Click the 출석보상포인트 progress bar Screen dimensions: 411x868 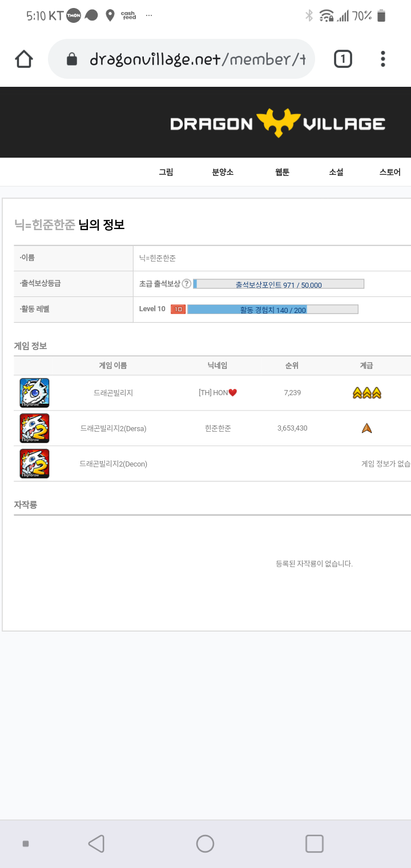pyautogui.click(x=279, y=284)
